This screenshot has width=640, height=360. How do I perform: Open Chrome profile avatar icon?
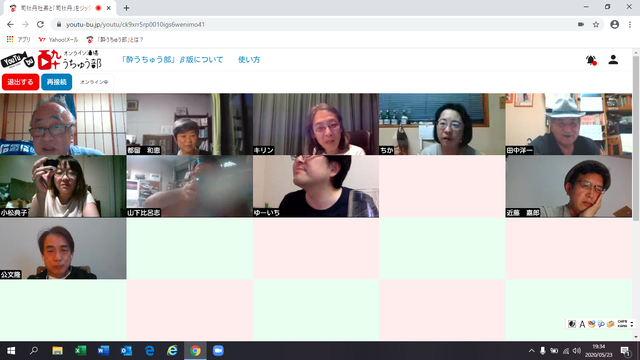pyautogui.click(x=614, y=24)
